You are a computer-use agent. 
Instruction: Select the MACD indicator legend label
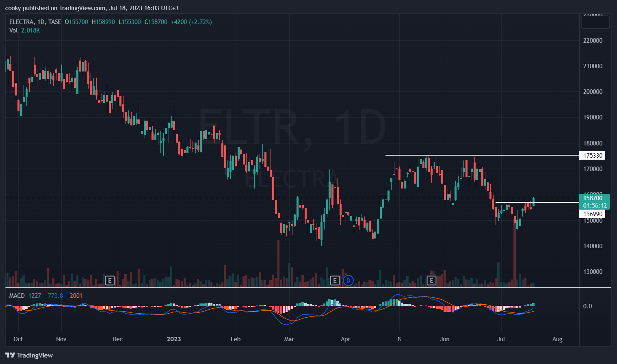pos(17,296)
